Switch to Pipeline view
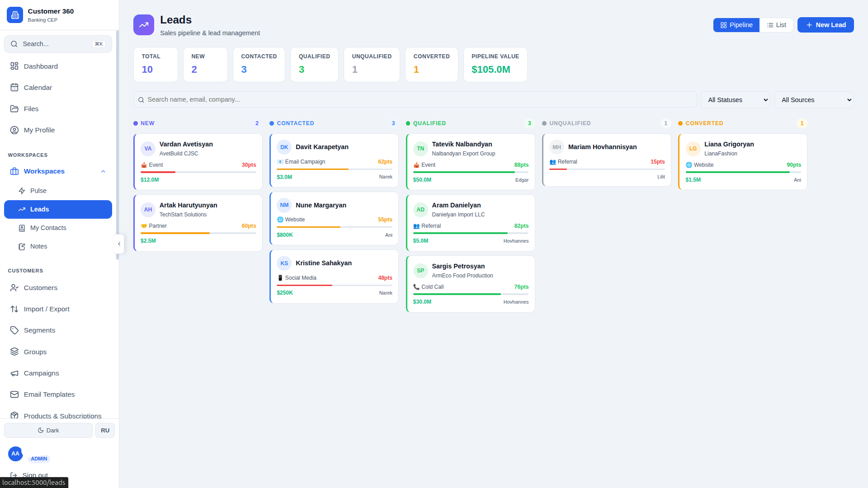Image resolution: width=868 pixels, height=488 pixels. [x=736, y=25]
